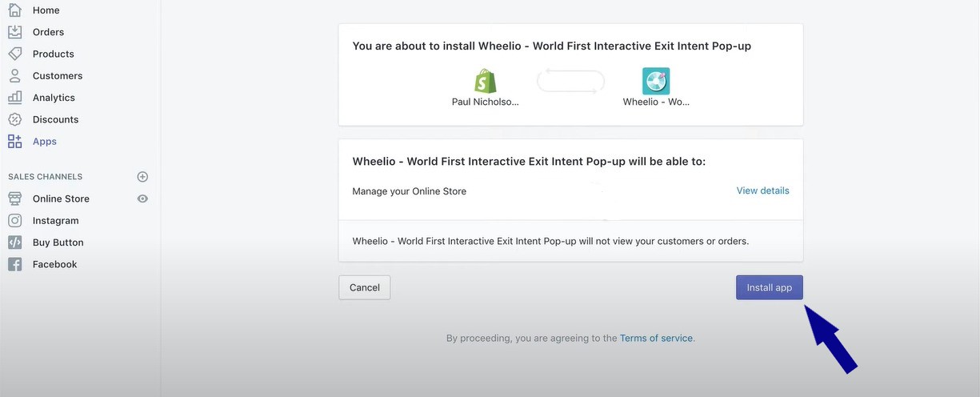
Task: Click the Online Store storefront icon
Action: click(x=14, y=198)
